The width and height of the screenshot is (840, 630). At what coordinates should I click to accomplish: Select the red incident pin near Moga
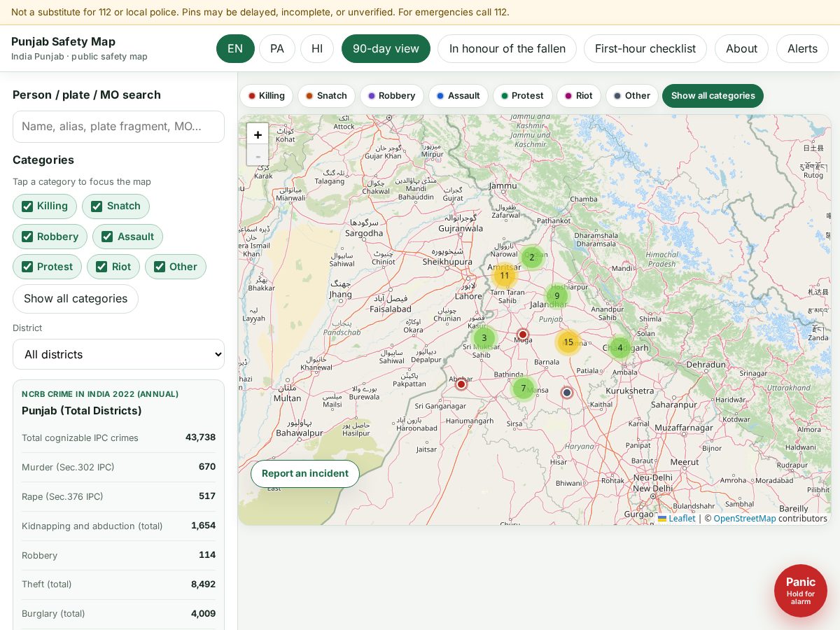click(522, 335)
